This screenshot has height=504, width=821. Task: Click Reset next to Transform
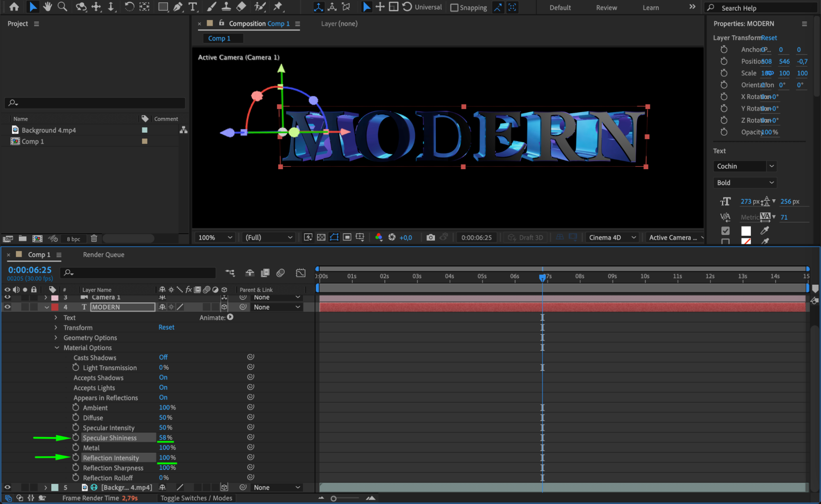(166, 327)
